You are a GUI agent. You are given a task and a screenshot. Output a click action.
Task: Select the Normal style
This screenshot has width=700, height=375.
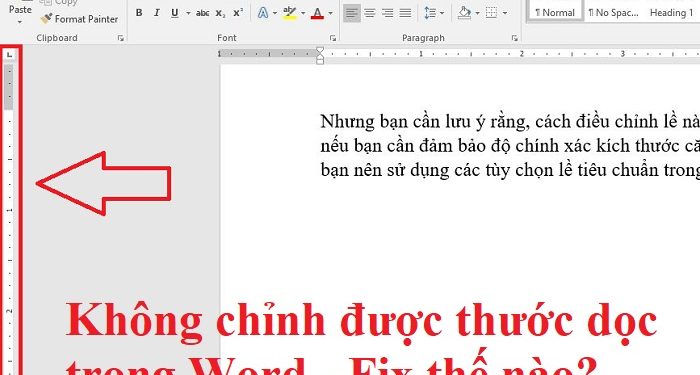(555, 12)
